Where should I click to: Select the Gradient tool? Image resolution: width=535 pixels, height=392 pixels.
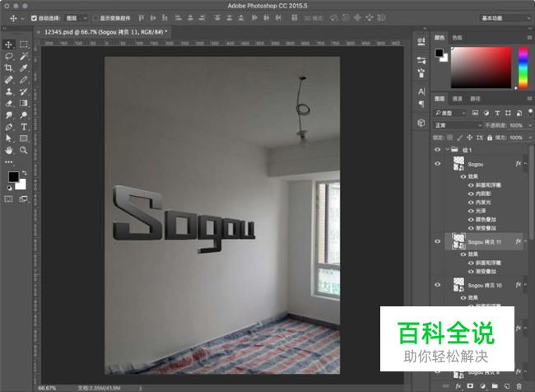24,103
